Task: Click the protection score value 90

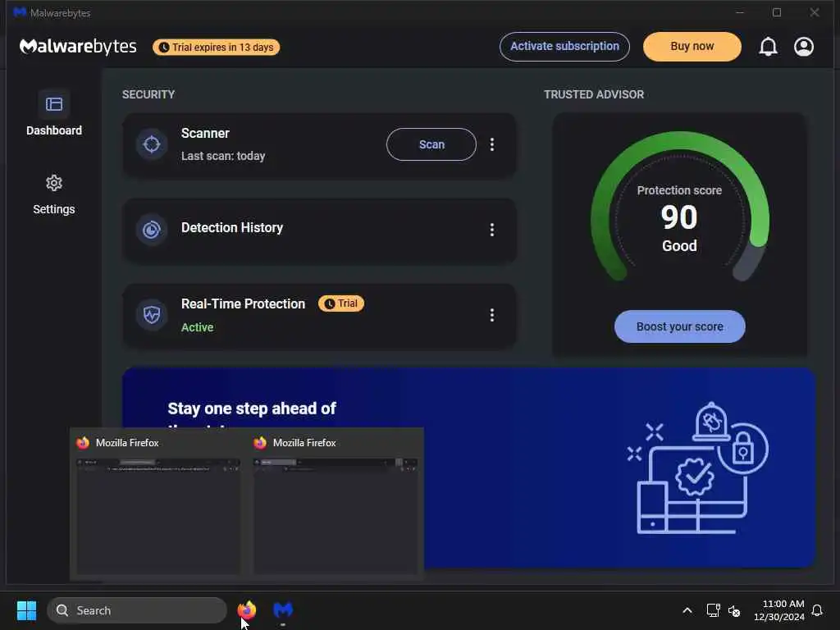Action: tap(679, 217)
